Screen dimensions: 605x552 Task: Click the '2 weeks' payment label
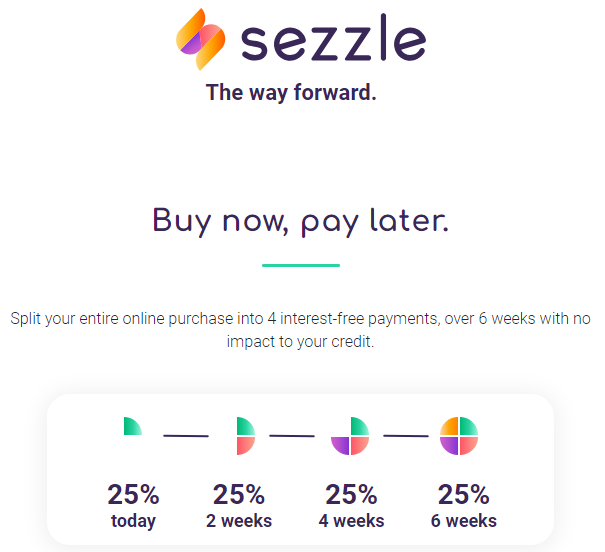(239, 521)
